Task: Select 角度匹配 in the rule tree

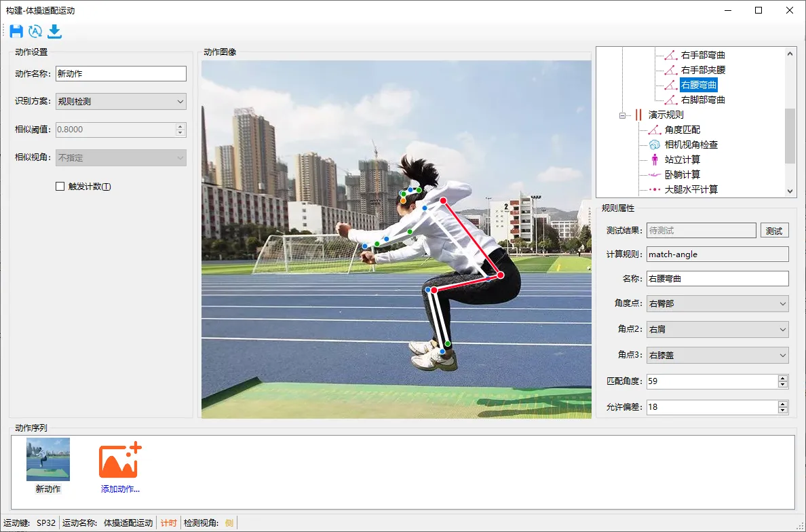Action: pos(682,130)
